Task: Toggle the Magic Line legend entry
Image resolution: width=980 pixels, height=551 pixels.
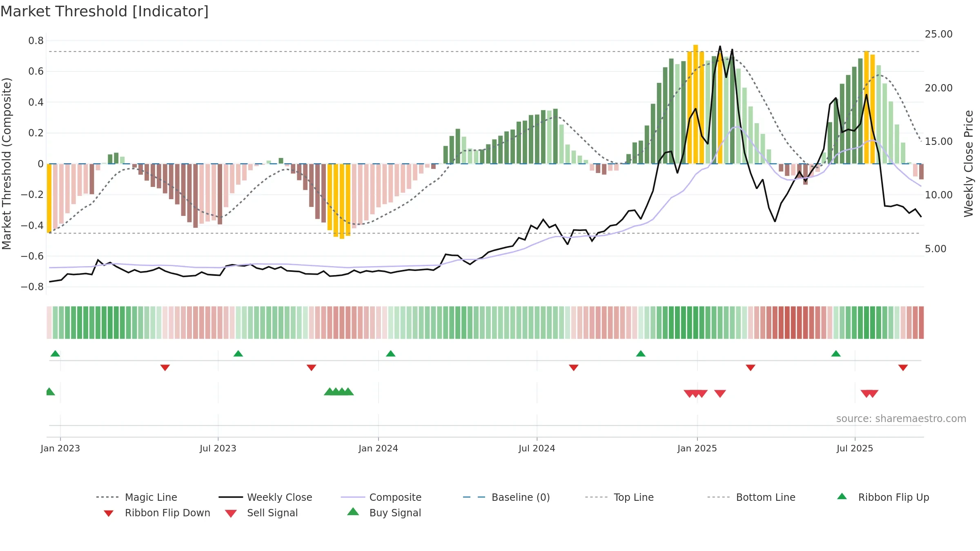Action: (x=137, y=497)
